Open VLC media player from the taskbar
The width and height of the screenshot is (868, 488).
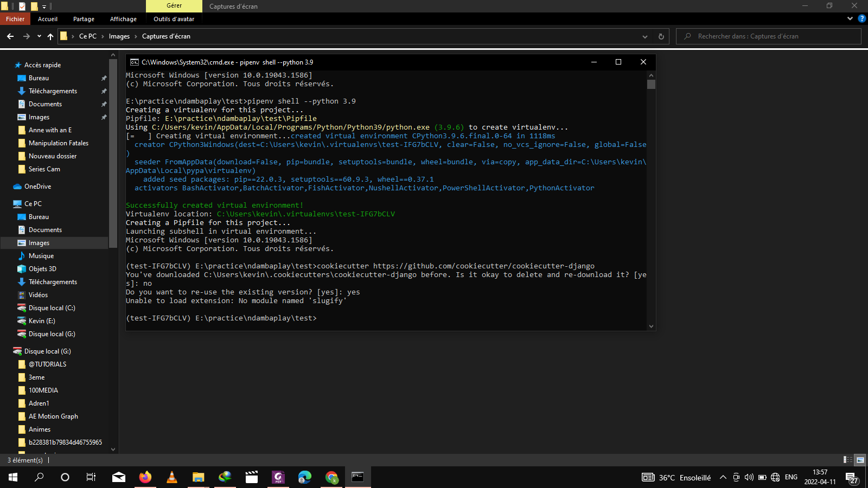172,477
